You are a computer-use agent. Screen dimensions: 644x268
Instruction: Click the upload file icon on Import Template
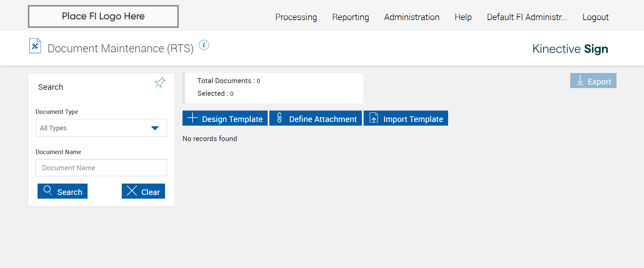pyautogui.click(x=374, y=118)
